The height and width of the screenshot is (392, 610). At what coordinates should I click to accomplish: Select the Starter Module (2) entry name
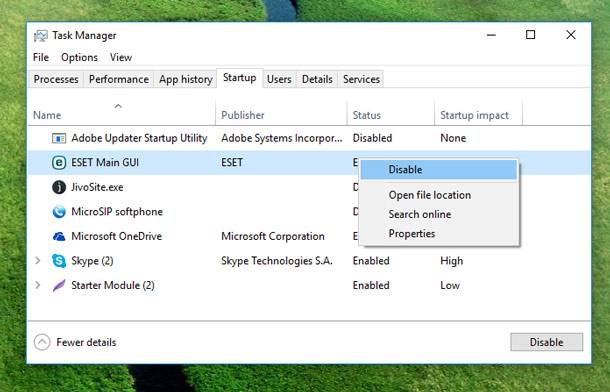113,285
